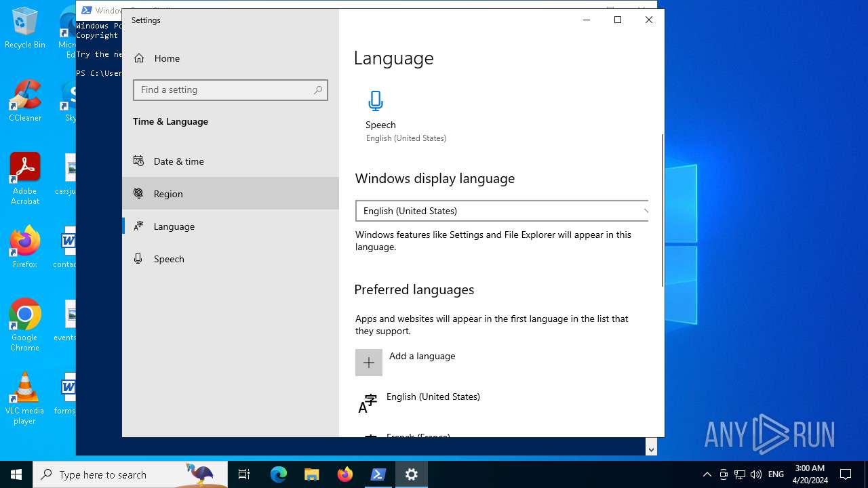Click the volume speaker tray icon
Image resolution: width=868 pixels, height=488 pixels.
[756, 474]
